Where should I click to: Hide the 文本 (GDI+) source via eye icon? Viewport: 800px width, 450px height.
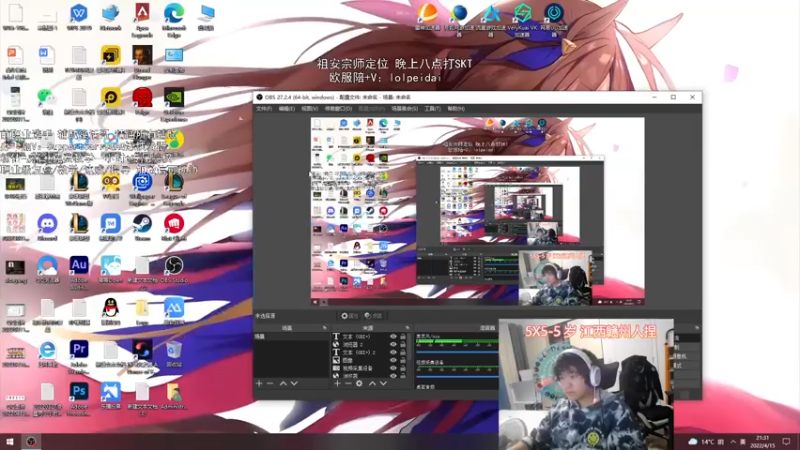click(x=393, y=337)
